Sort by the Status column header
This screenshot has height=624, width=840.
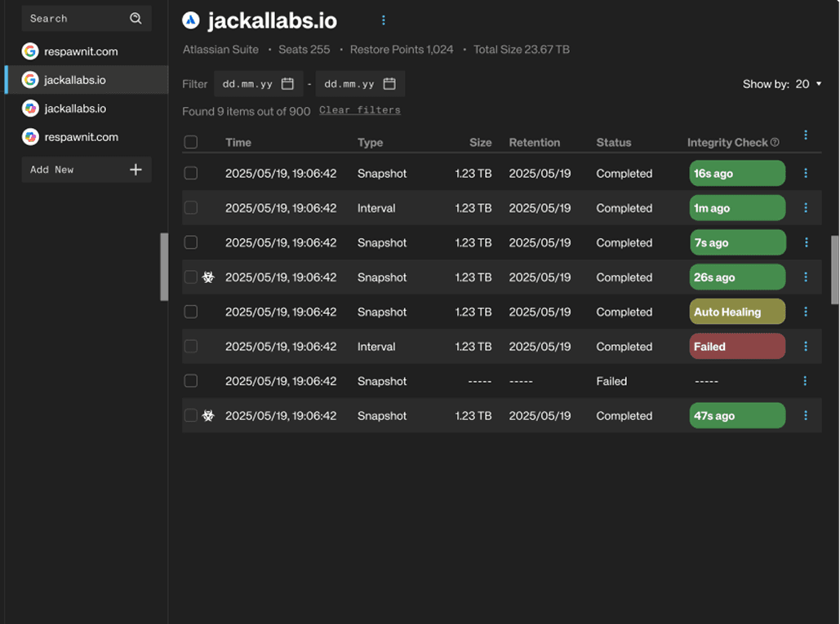click(x=614, y=143)
